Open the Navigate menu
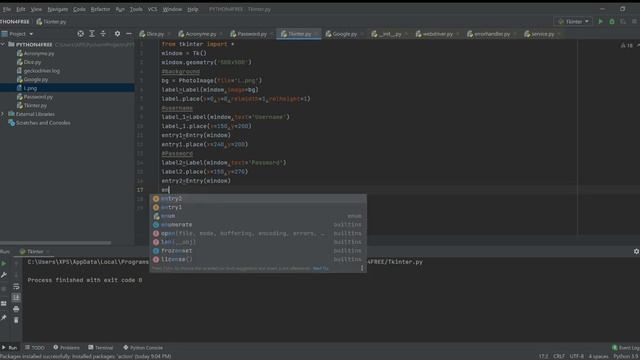Screen dimensions: 640x360 [58, 9]
